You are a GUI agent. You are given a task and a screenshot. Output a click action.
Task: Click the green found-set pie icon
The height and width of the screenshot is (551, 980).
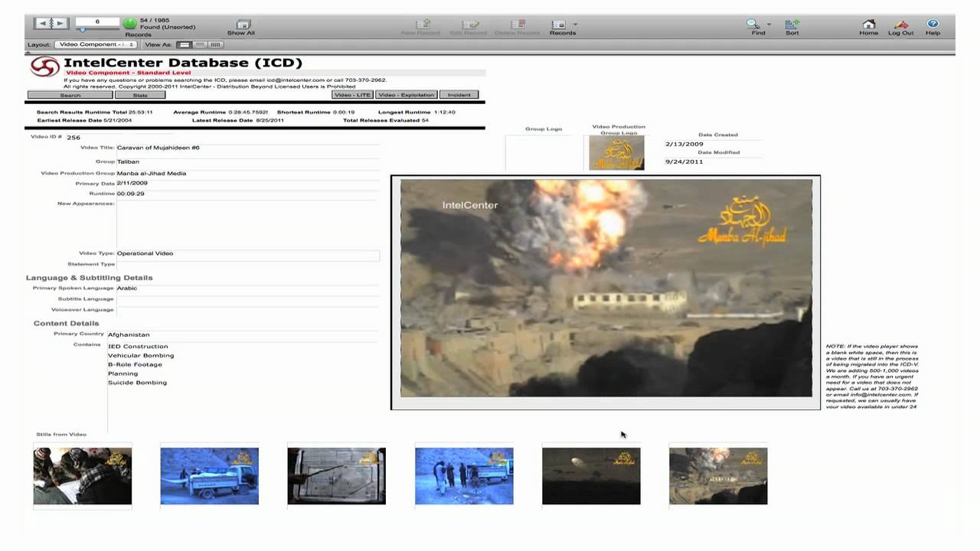click(130, 24)
